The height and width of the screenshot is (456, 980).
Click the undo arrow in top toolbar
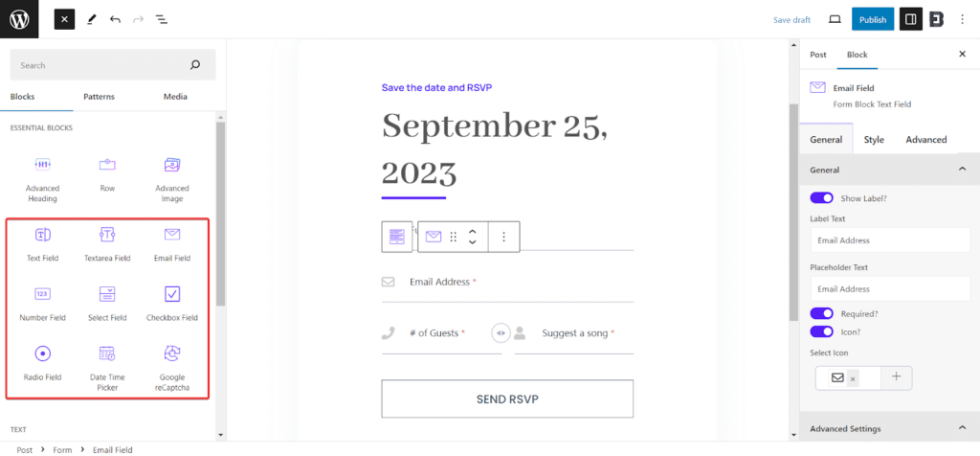tap(115, 19)
